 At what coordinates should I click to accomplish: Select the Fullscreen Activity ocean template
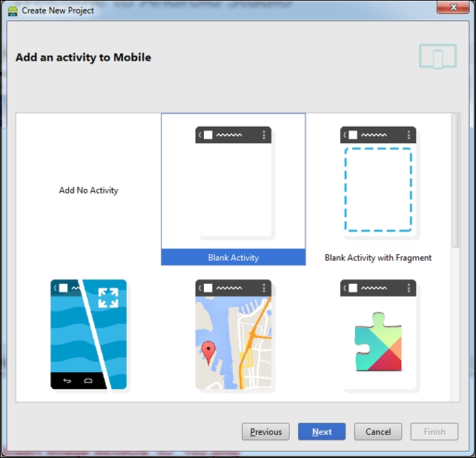coord(88,334)
